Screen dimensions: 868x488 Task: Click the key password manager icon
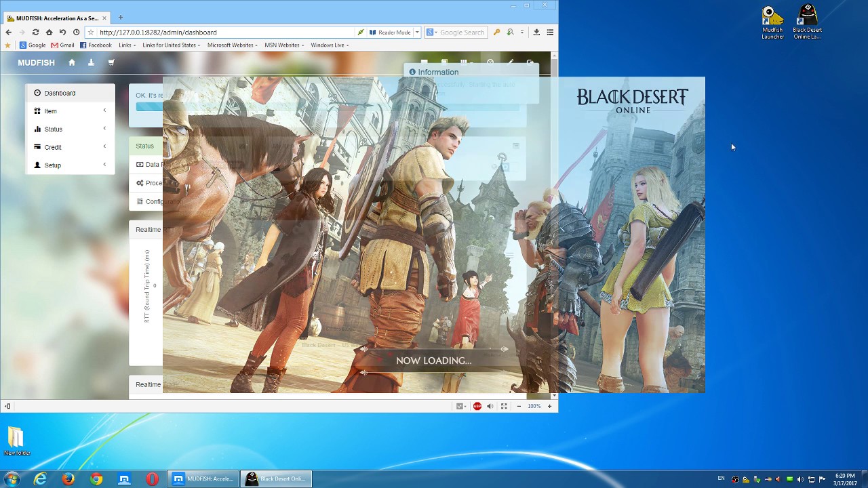(497, 32)
